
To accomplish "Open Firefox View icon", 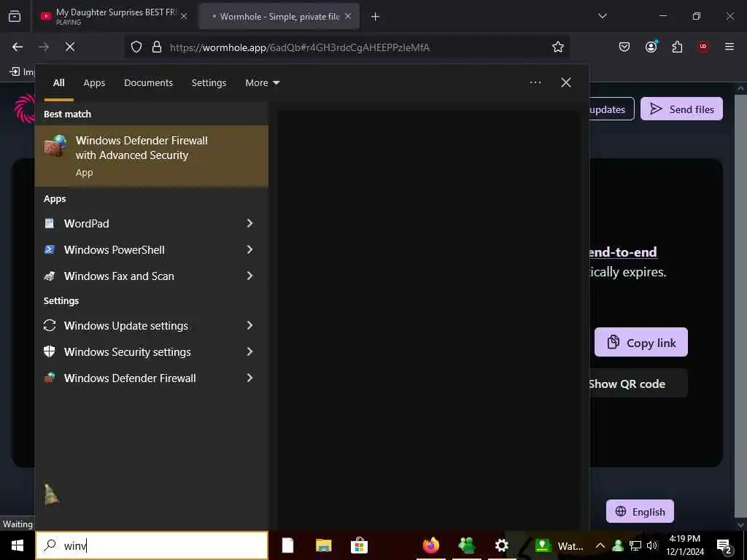I will pyautogui.click(x=15, y=17).
